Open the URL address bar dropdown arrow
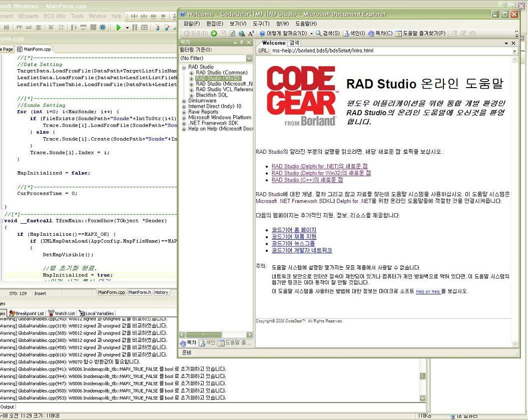Image resolution: width=528 pixels, height=420 pixels. pos(514,51)
